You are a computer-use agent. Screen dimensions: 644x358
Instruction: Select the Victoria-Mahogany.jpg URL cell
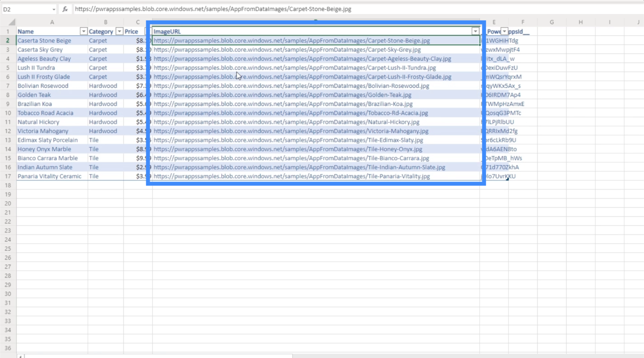click(x=316, y=131)
